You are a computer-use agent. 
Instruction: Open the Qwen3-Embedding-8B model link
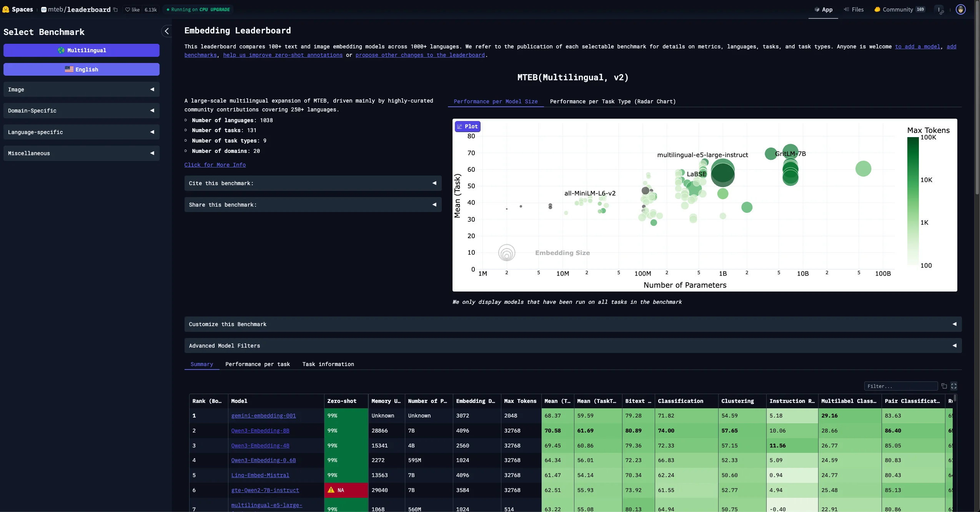point(260,431)
